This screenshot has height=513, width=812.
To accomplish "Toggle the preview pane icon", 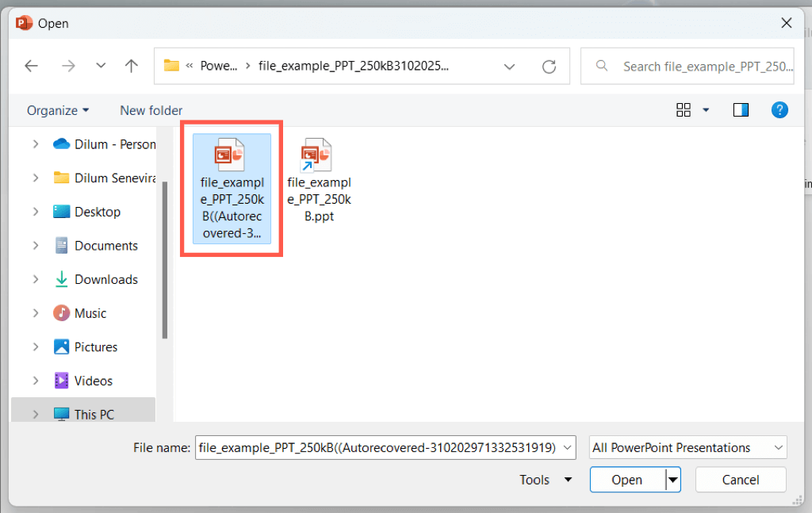I will click(741, 109).
